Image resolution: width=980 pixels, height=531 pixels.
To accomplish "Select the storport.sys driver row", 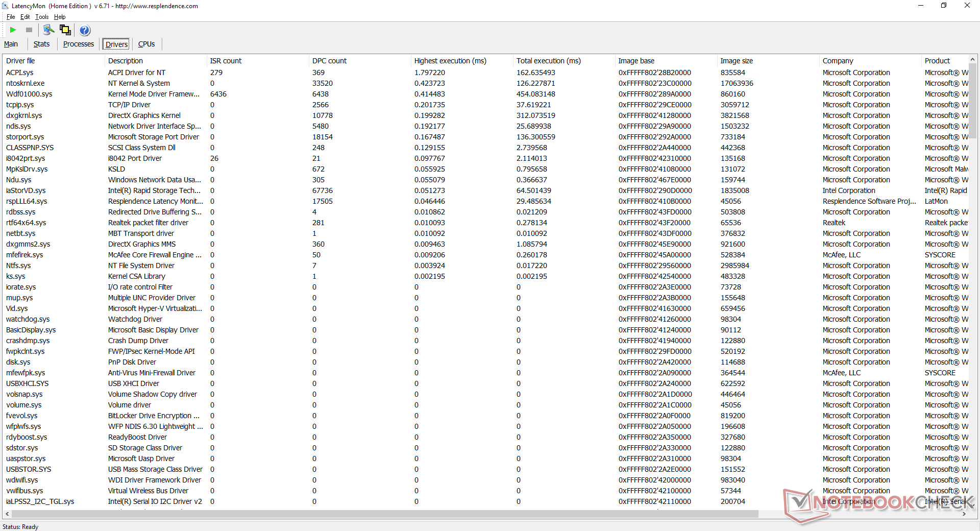I will [x=485, y=137].
